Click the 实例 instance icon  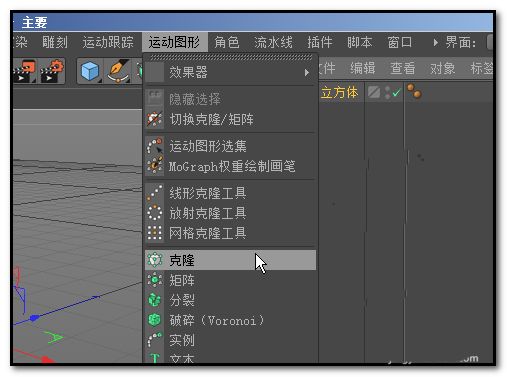[155, 340]
